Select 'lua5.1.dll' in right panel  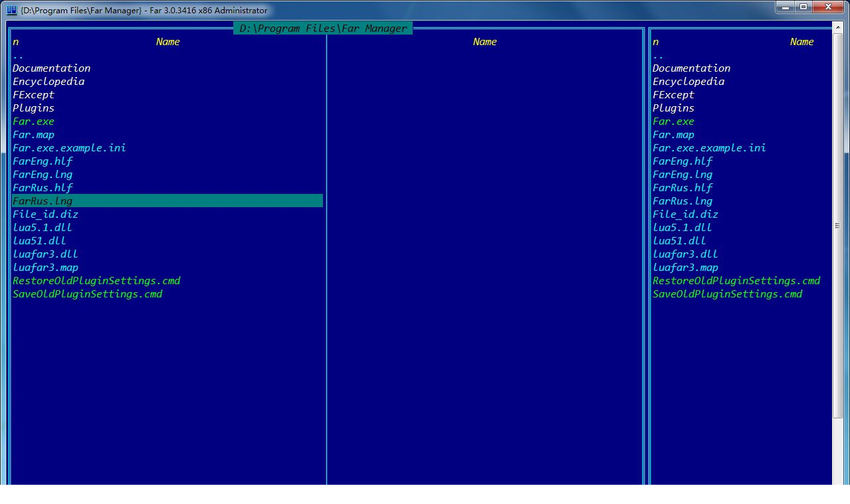(683, 228)
